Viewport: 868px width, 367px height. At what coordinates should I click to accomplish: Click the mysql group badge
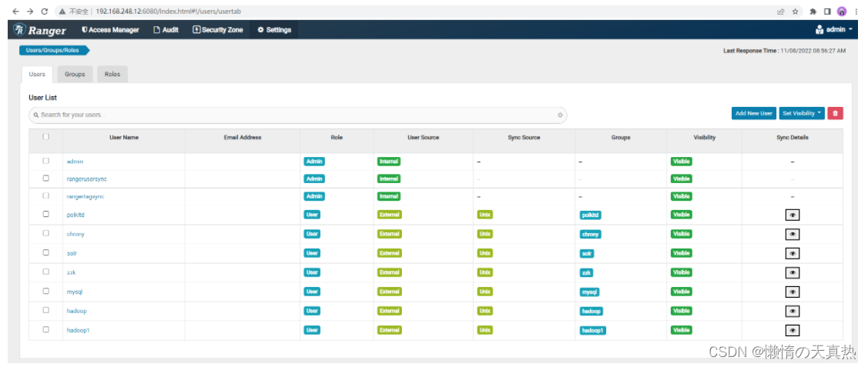click(589, 292)
